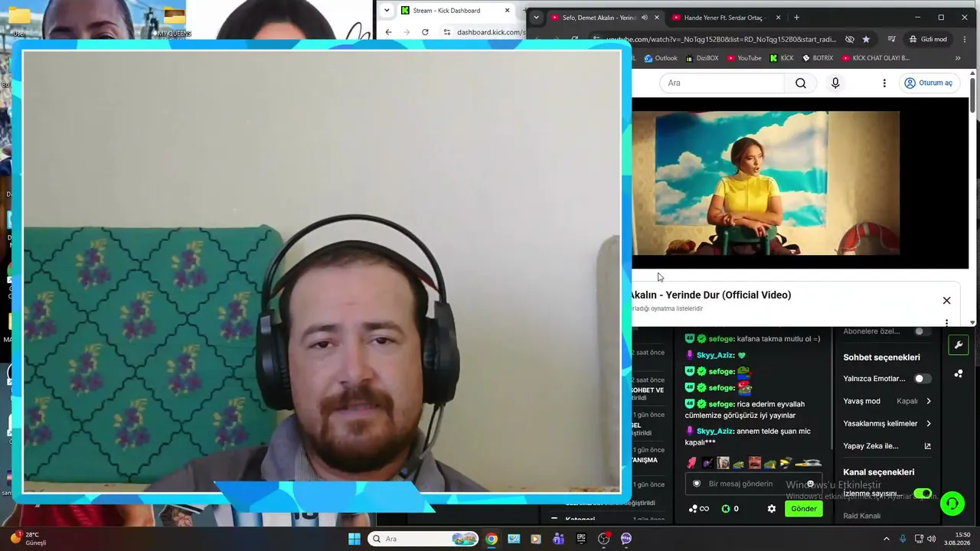Open the KİCK CHAT OLAYI bookmark

876,58
